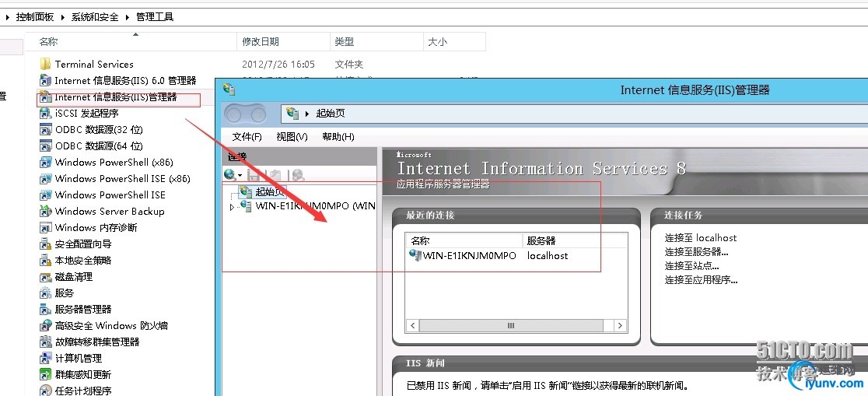Click the 磁盘清理 icon

tap(46, 276)
